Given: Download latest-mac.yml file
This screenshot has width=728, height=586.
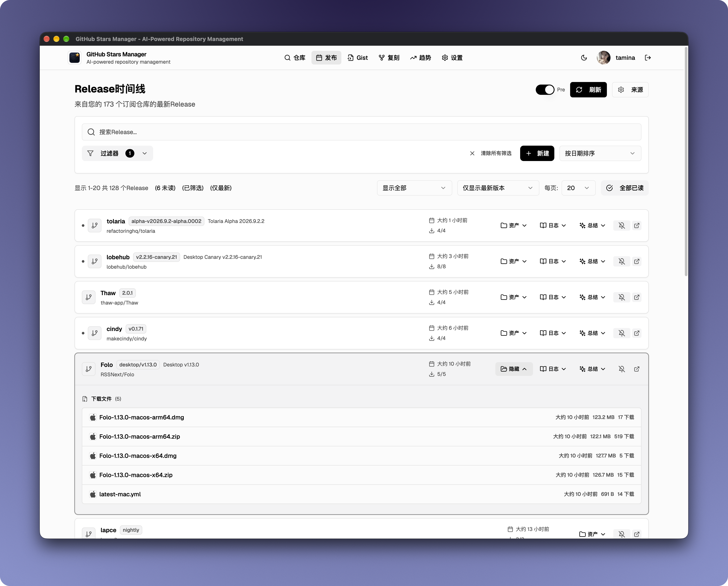Looking at the screenshot, I should [361, 494].
